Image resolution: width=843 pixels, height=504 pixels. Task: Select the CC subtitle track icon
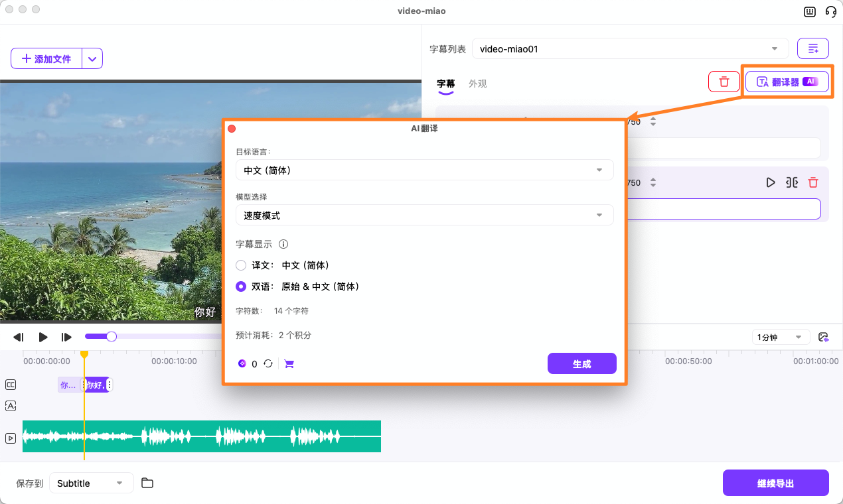(x=10, y=384)
